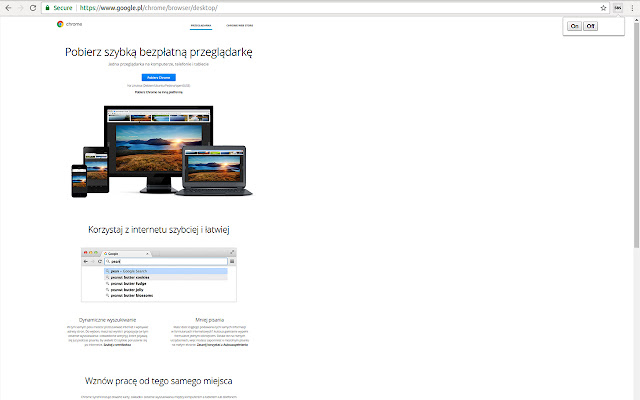Open the bold link under Dynamiczne wyszukiwanie
Viewport: 640px width, 400px height.
point(117,345)
